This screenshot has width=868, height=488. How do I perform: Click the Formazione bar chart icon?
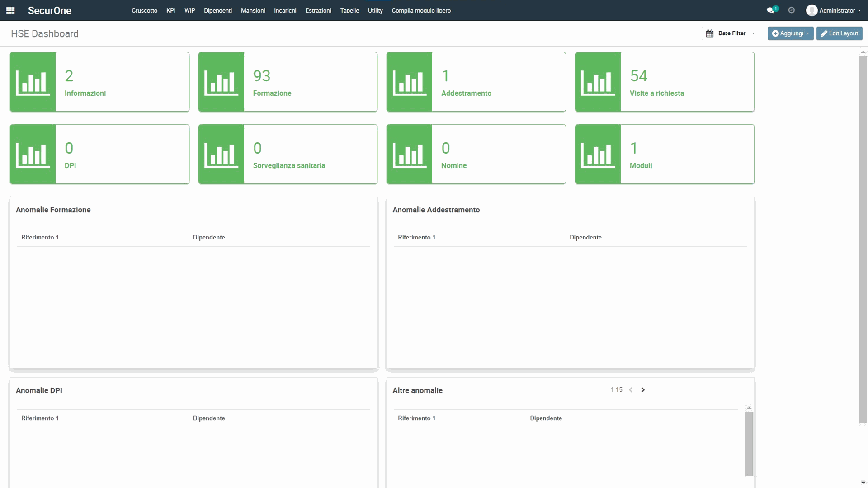pyautogui.click(x=221, y=82)
